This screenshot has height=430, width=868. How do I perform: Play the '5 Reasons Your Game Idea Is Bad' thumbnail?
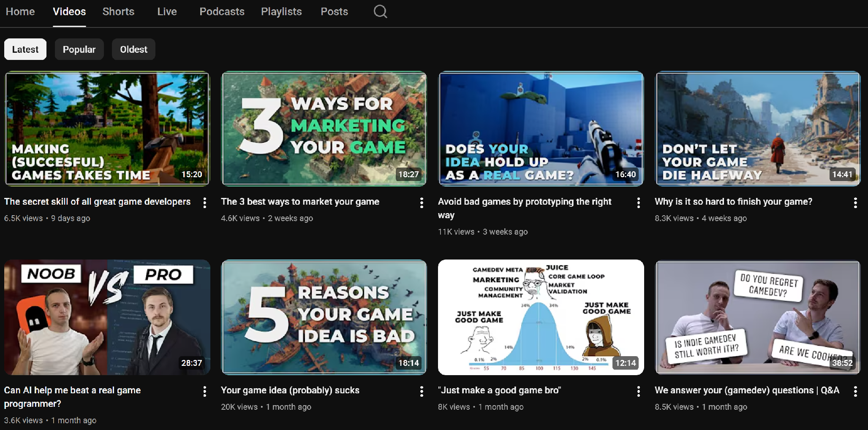pyautogui.click(x=324, y=317)
